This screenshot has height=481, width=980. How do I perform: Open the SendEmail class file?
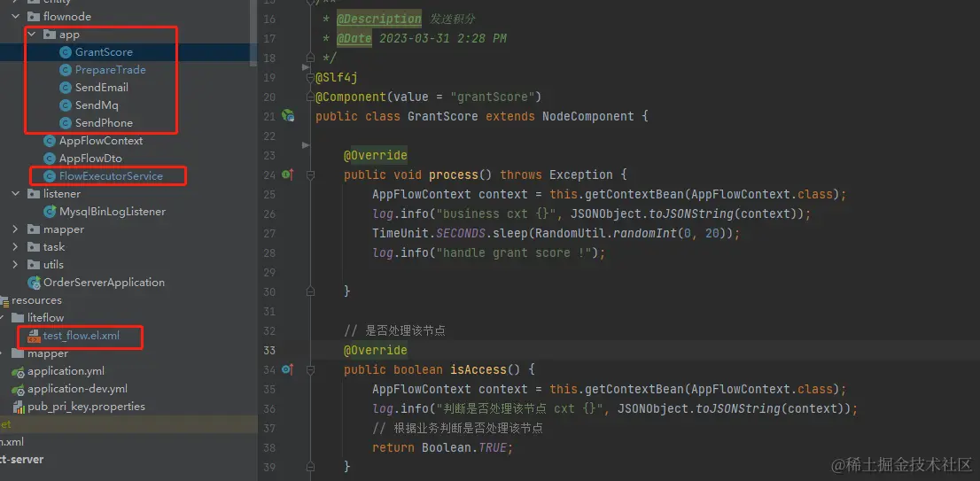(x=102, y=88)
